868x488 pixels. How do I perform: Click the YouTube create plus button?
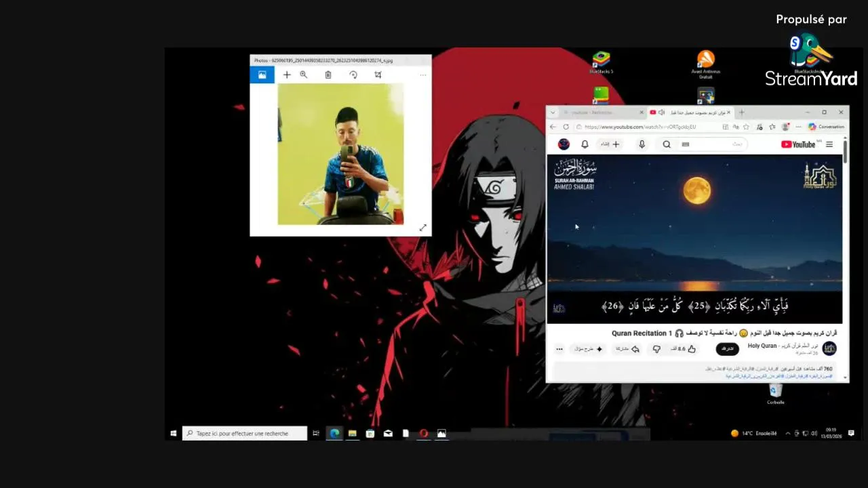610,144
